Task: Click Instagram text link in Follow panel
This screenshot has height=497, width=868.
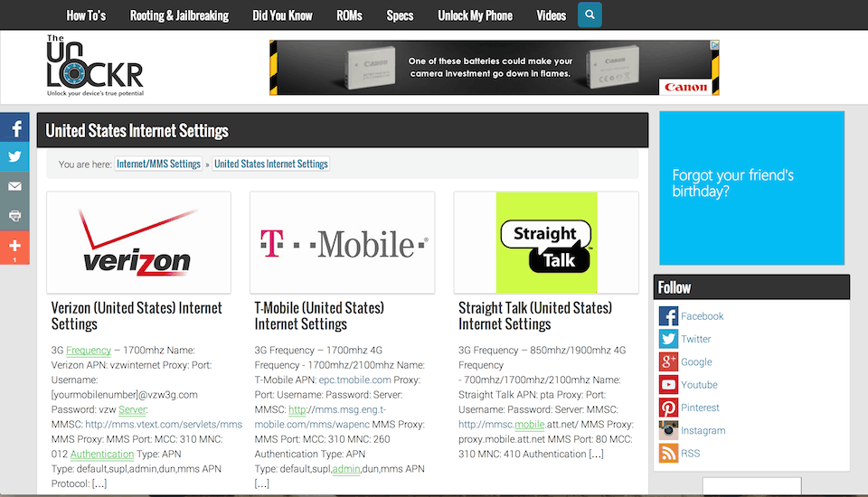Action: coord(703,430)
